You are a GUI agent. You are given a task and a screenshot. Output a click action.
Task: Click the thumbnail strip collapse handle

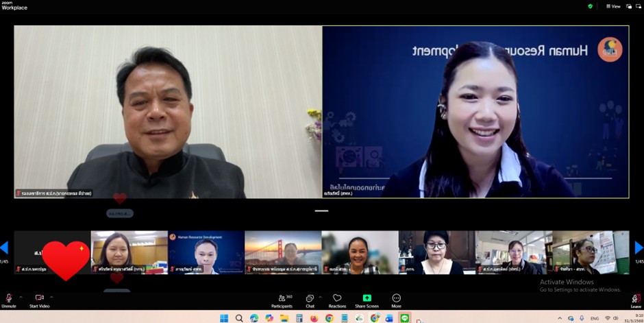tap(321, 211)
